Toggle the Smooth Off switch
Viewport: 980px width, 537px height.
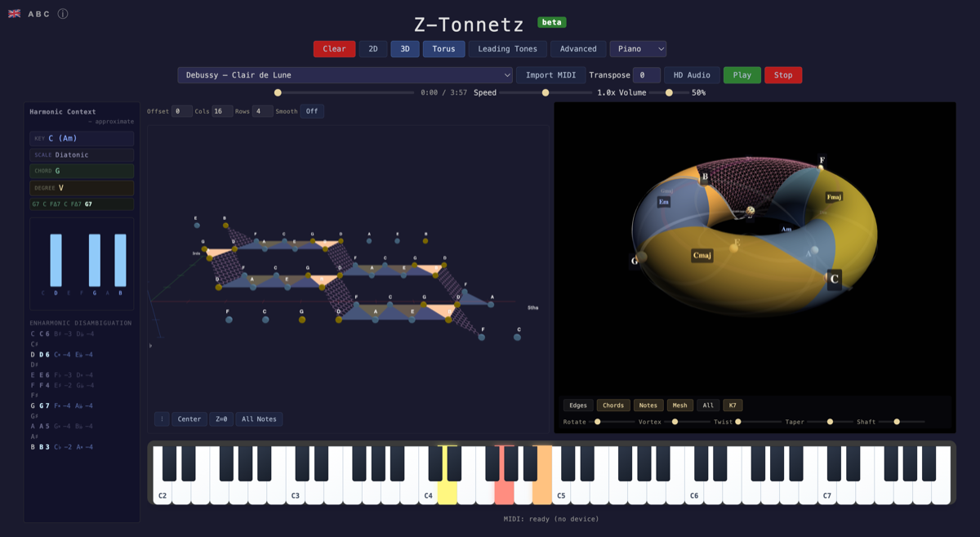pyautogui.click(x=312, y=111)
